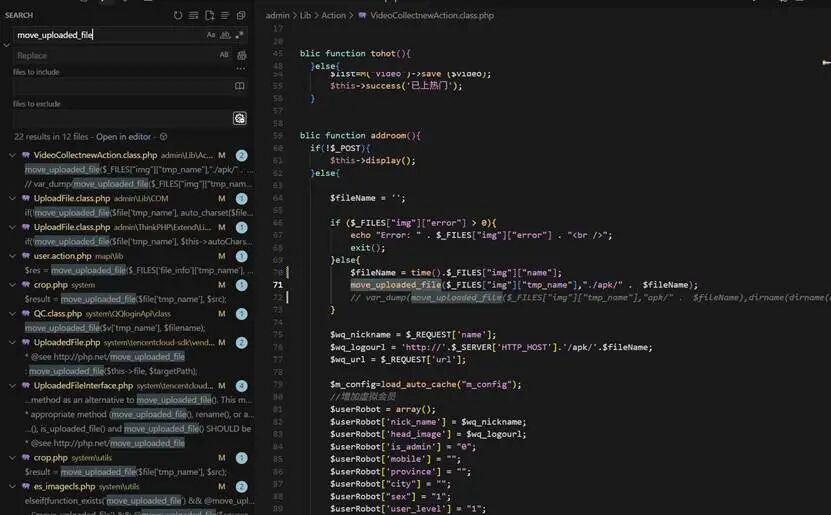Collapse the Replace row with chevron
831x515 pixels.
click(7, 45)
